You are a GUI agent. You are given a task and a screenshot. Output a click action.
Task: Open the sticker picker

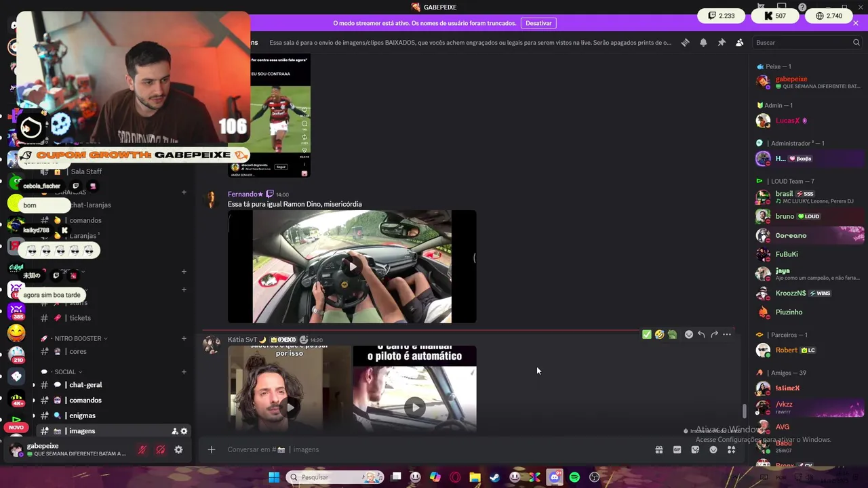pos(695,449)
